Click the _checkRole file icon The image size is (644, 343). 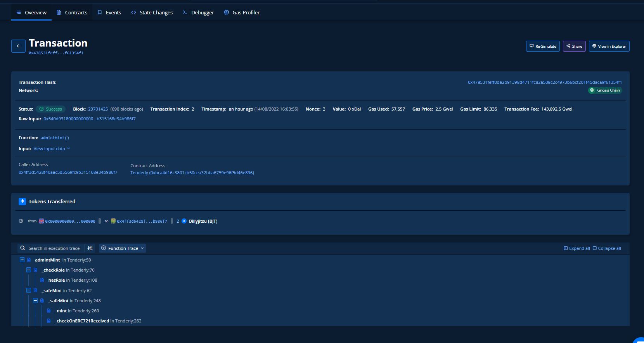point(35,270)
